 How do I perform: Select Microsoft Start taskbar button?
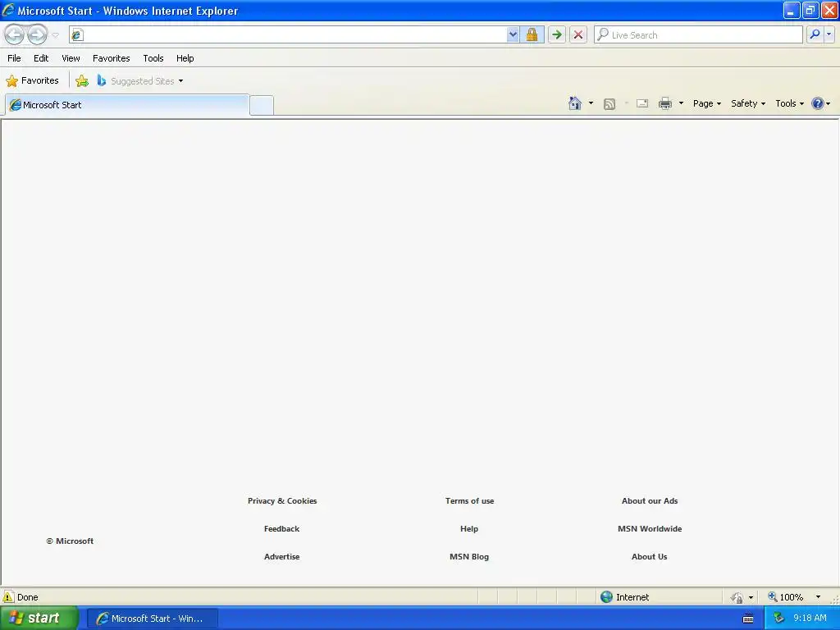[152, 619]
